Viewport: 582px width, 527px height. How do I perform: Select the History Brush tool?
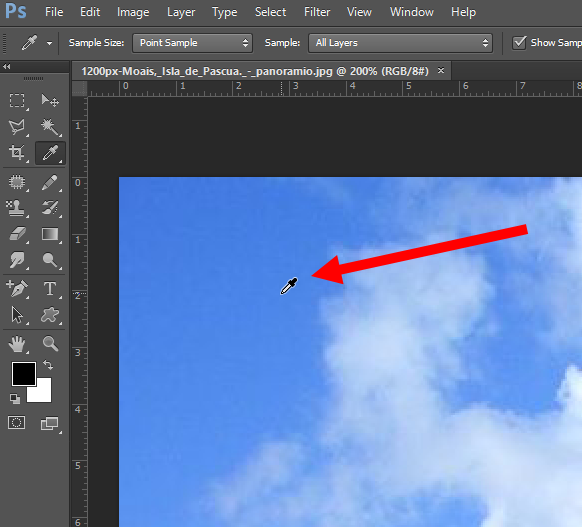pyautogui.click(x=50, y=208)
